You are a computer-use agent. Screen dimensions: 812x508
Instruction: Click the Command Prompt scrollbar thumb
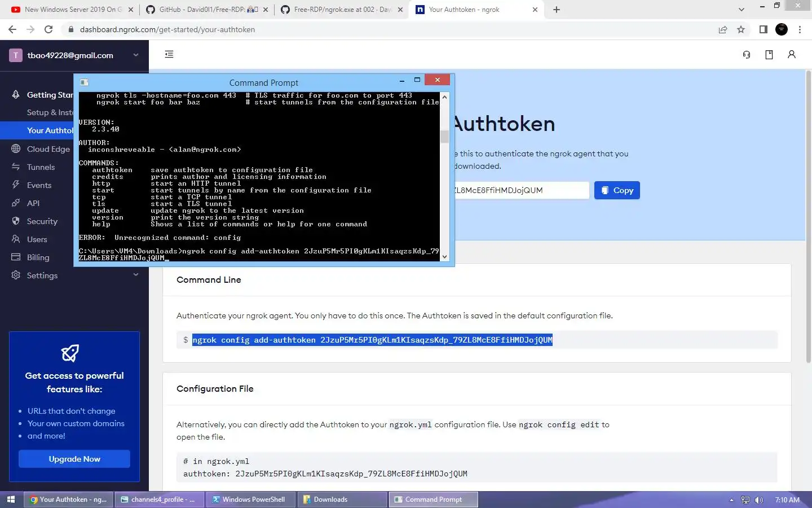click(444, 137)
